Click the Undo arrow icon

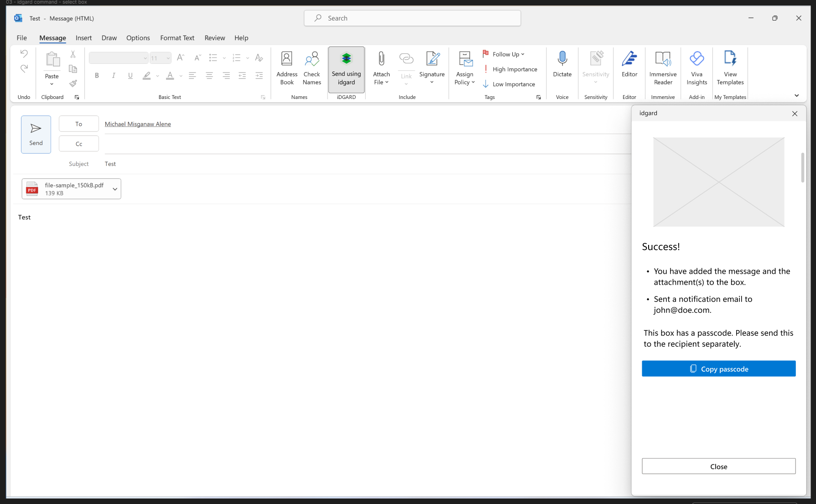(24, 54)
